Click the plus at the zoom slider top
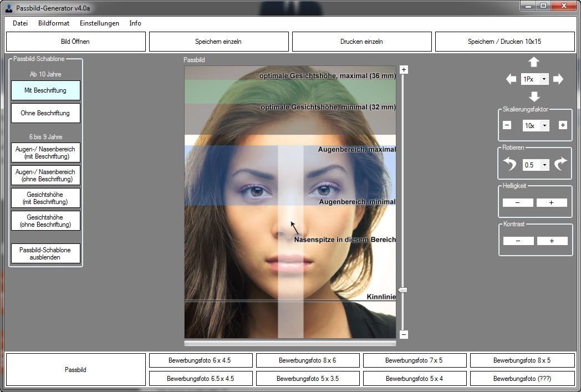 (x=404, y=69)
